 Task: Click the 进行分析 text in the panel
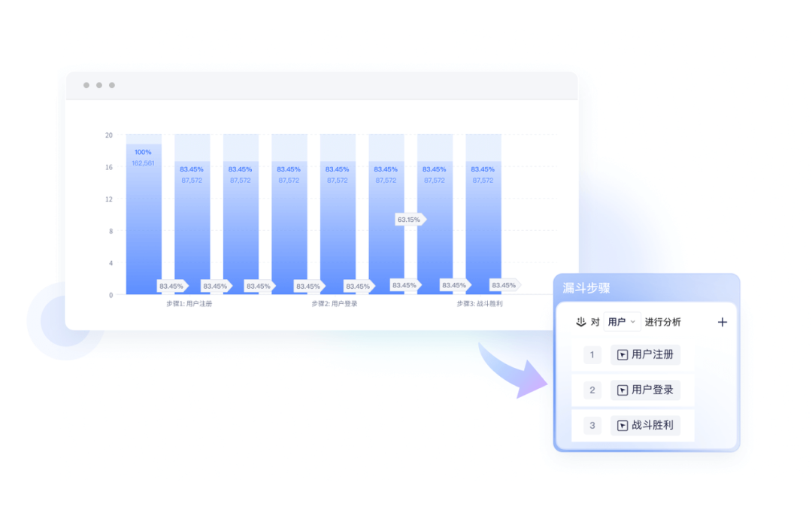point(662,322)
